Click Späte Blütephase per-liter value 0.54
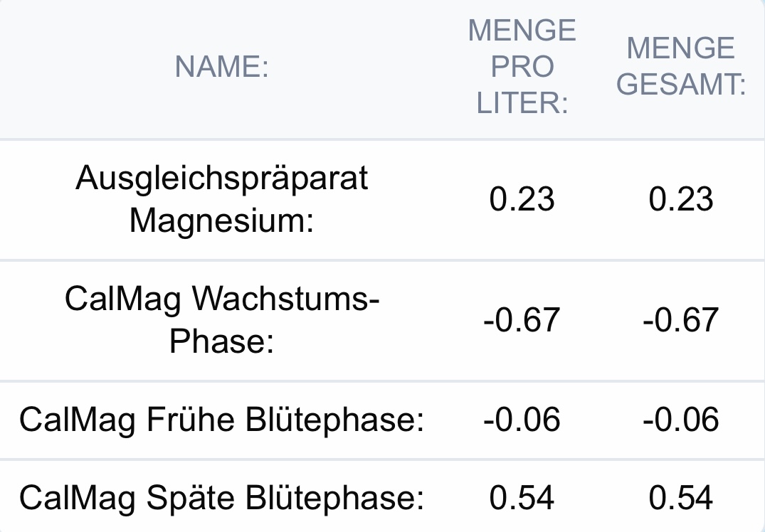 522,498
